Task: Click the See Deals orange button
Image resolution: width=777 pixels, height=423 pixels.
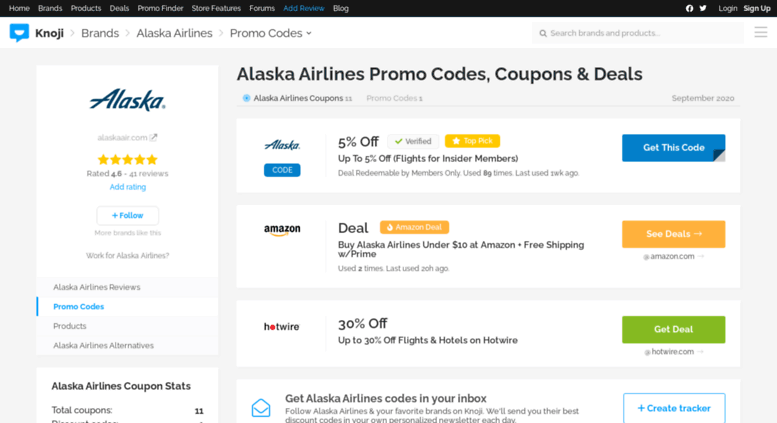Action: 673,234
